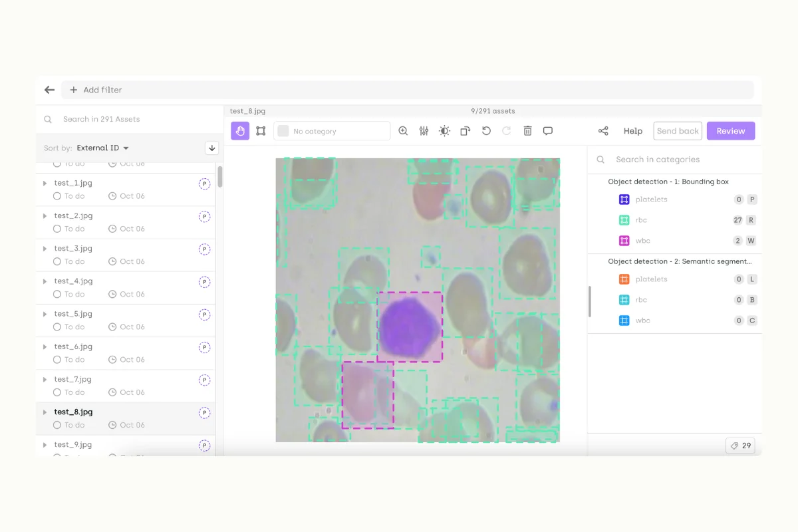Click the Search in categories field
The width and height of the screenshot is (798, 532).
tap(675, 160)
